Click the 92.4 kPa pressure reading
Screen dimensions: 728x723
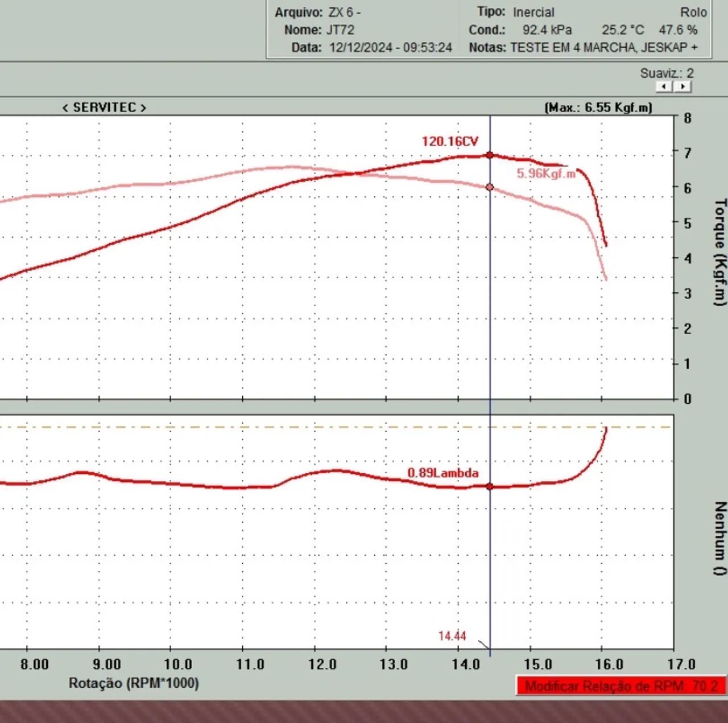pos(547,30)
